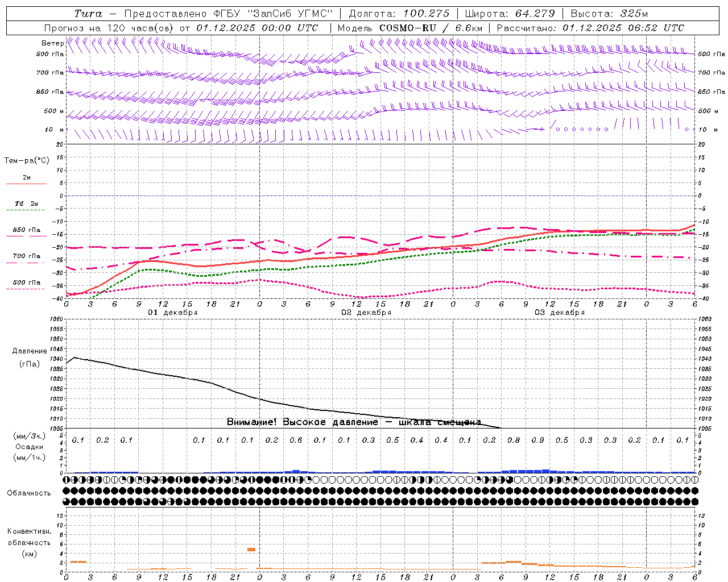Click the warning "Внимание! Высокое давление - шкала смещена"
The height and width of the screenshot is (582, 728).
point(354,422)
